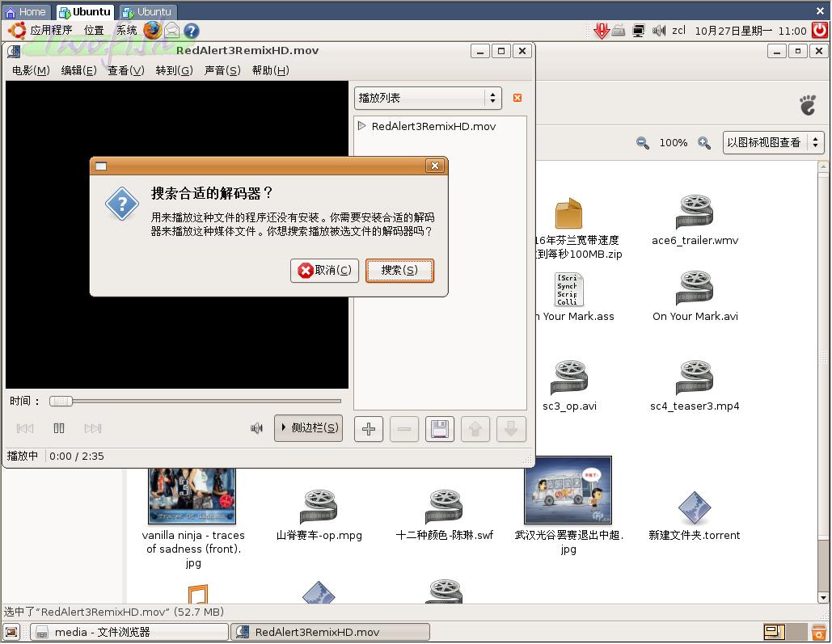
Task: Open the 电影(M) Movie menu
Action: point(31,70)
